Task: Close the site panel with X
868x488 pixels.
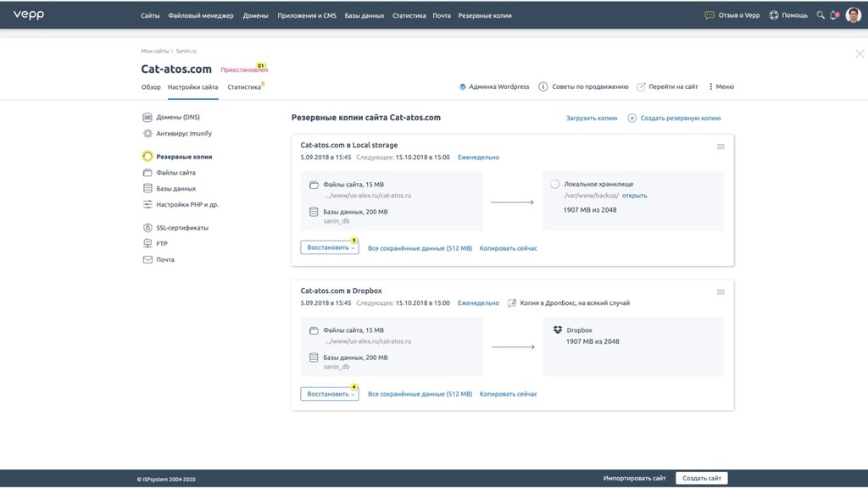Action: click(x=860, y=53)
